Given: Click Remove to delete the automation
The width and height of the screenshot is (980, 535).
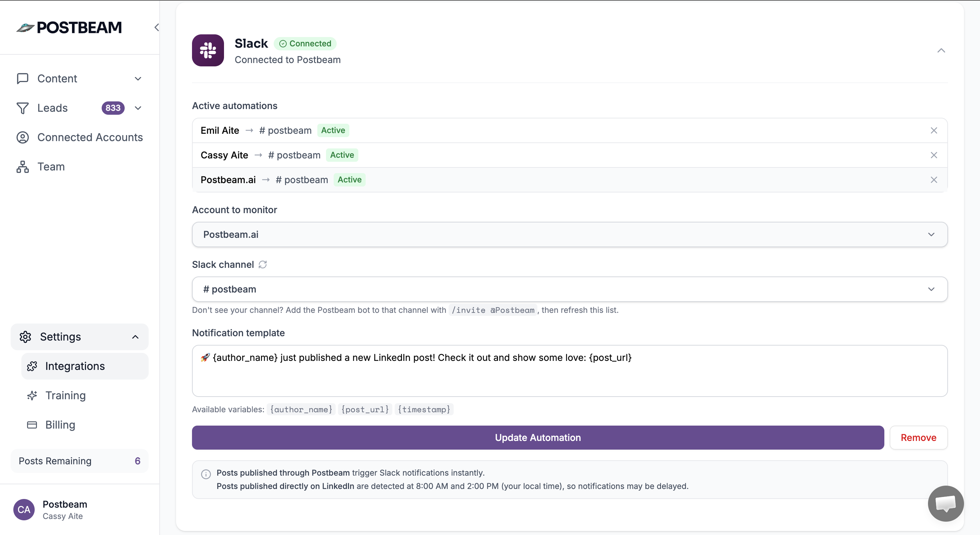Looking at the screenshot, I should [918, 437].
